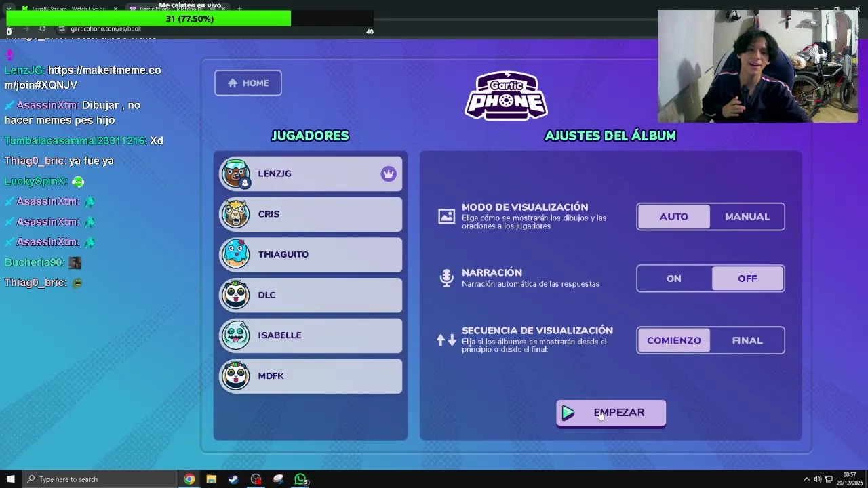Viewport: 868px width, 488px height.
Task: Click the AJUSTES DEL ÁLBUM heading
Action: point(610,136)
